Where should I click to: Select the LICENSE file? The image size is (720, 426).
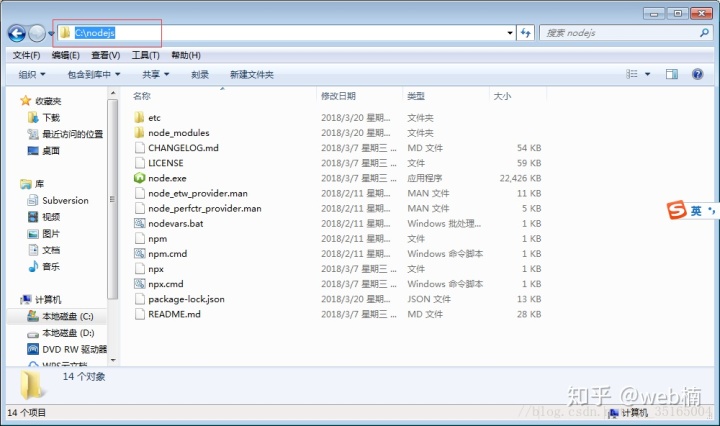tap(166, 163)
